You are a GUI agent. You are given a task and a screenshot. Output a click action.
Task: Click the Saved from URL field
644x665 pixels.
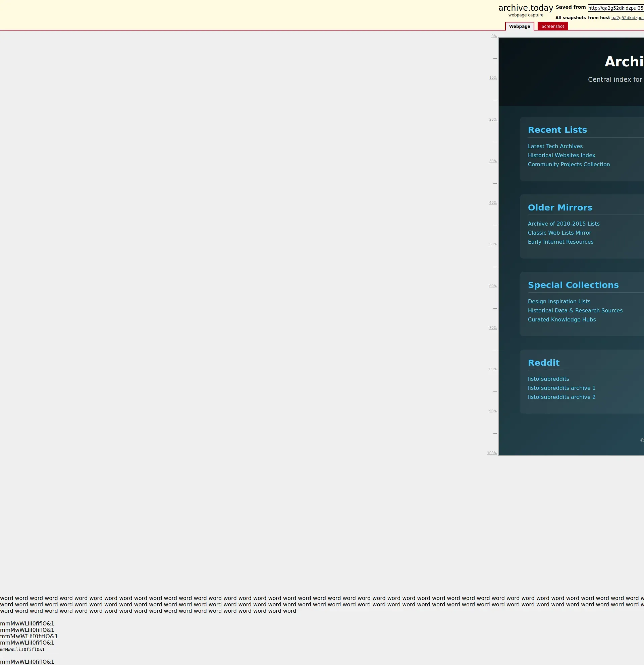[x=615, y=8]
